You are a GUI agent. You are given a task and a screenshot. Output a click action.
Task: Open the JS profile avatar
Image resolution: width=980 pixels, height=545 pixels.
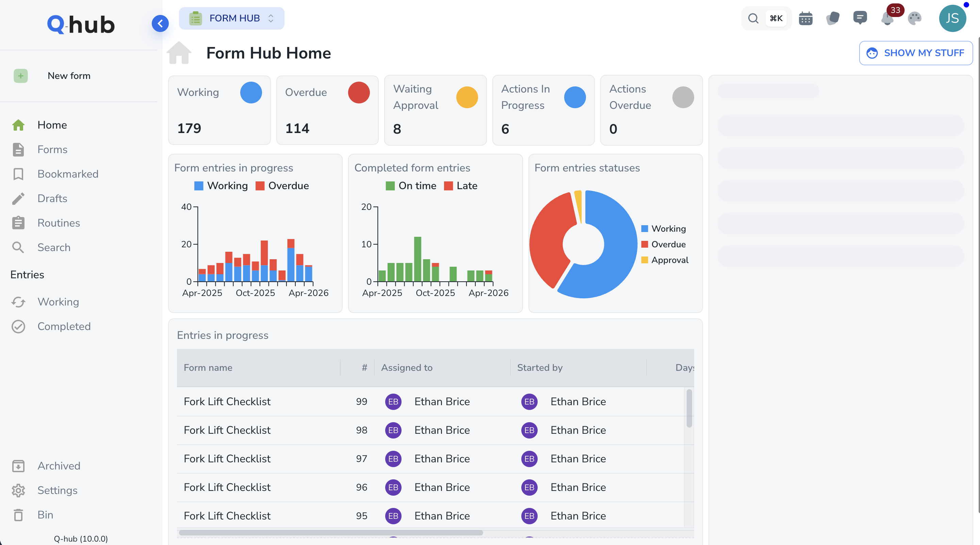tap(953, 18)
